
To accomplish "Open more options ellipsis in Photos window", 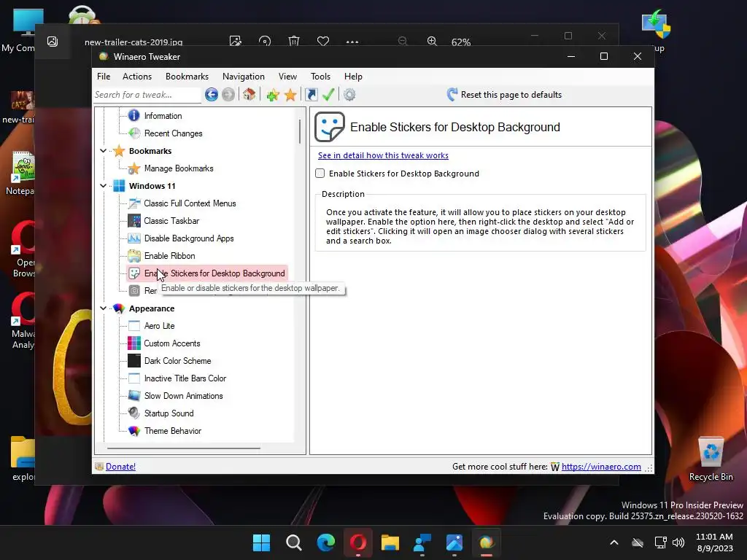I will coord(352,42).
